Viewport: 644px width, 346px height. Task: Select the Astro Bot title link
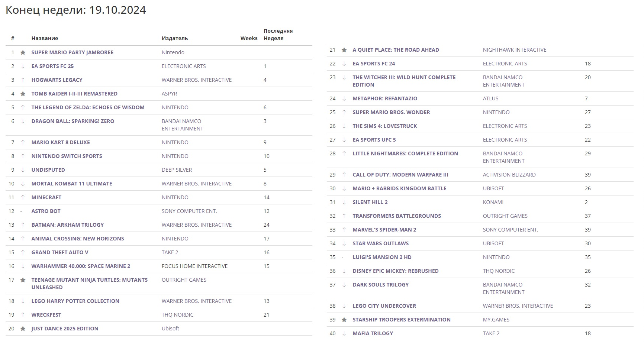click(46, 211)
